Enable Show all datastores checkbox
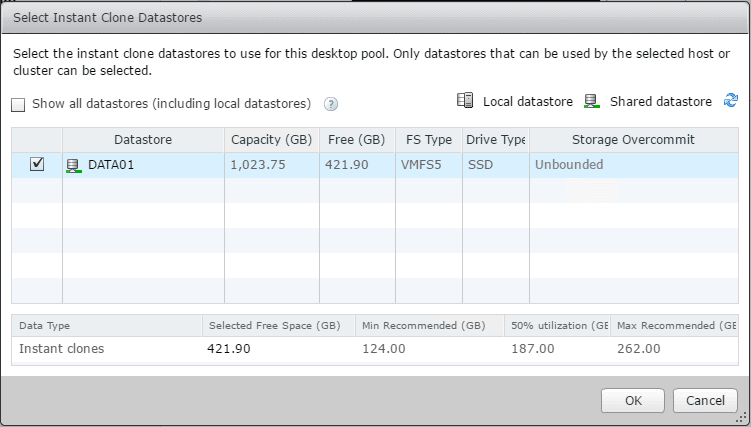 click(x=19, y=104)
